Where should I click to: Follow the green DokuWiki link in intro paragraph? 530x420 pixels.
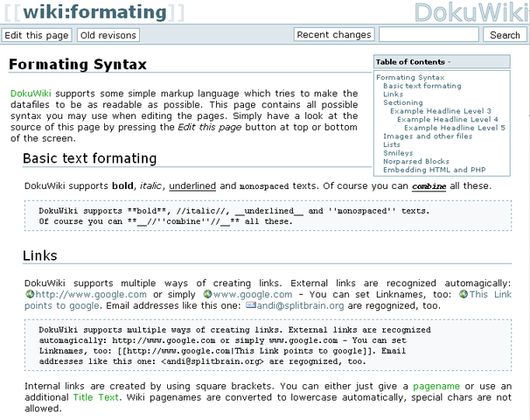tap(31, 94)
